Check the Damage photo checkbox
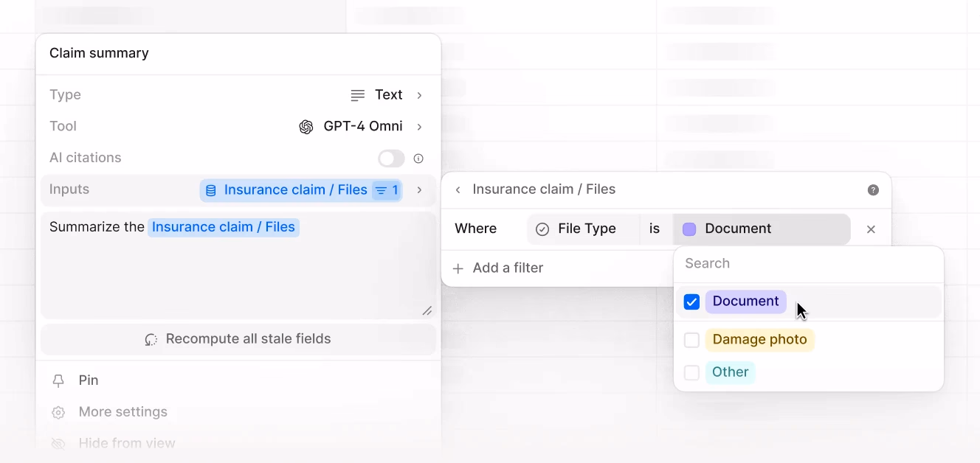Image resolution: width=980 pixels, height=463 pixels. coord(691,341)
